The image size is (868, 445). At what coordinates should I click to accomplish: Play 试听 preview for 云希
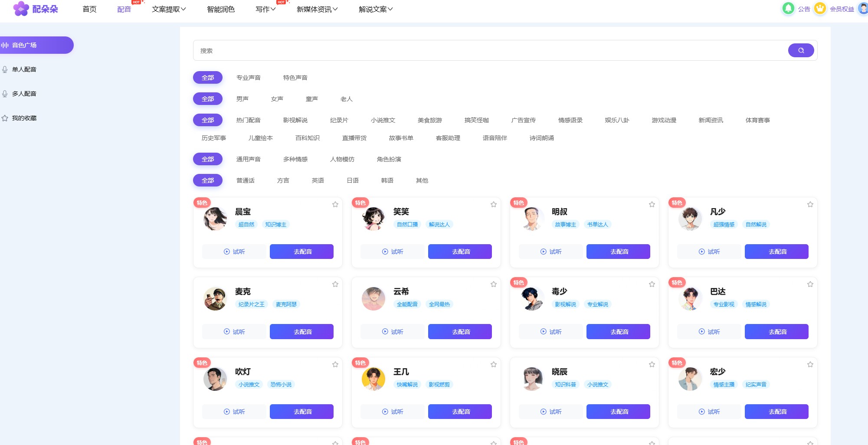click(x=393, y=331)
